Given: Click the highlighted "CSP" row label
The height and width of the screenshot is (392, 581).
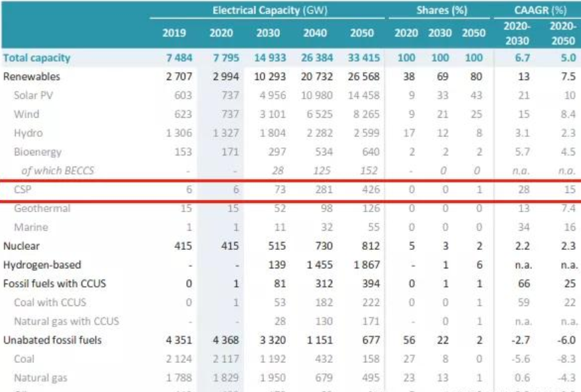Looking at the screenshot, I should pos(23,190).
